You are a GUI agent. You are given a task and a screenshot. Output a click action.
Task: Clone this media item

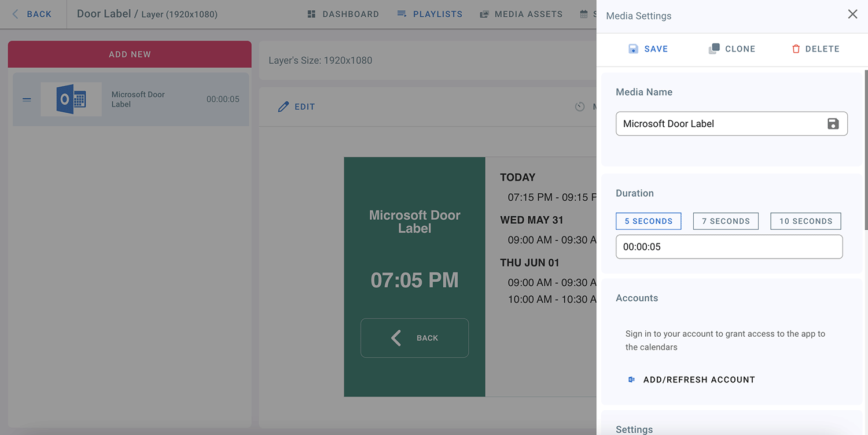coord(732,49)
